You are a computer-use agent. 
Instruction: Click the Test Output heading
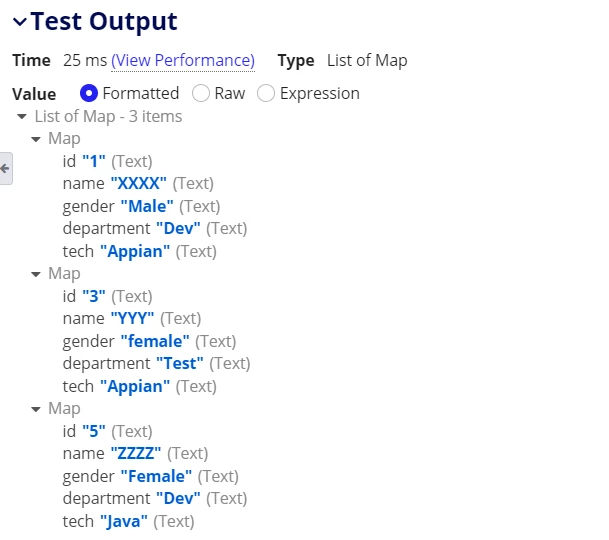pyautogui.click(x=104, y=21)
